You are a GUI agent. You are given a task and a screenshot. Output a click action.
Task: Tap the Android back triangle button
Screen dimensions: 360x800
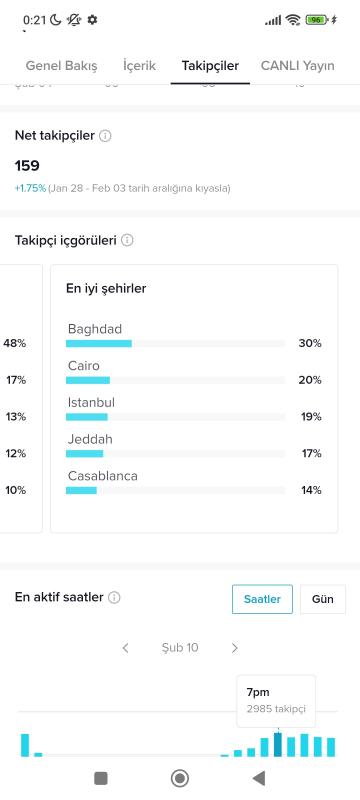click(259, 778)
